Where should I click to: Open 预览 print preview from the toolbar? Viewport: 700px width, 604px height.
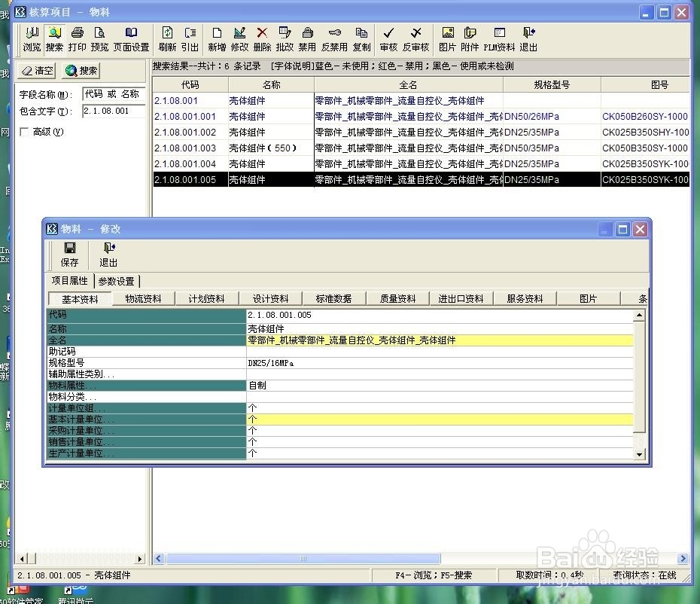[x=99, y=39]
